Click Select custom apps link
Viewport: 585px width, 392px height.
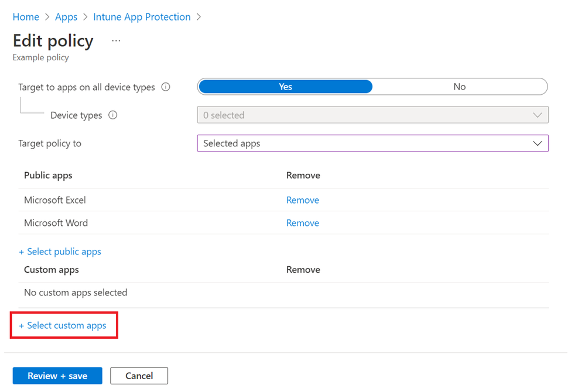(63, 325)
